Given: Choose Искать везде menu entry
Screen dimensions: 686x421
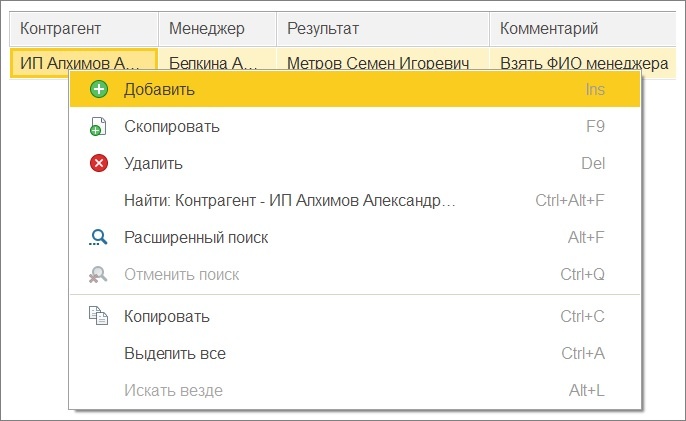Looking at the screenshot, I should click(x=355, y=390).
